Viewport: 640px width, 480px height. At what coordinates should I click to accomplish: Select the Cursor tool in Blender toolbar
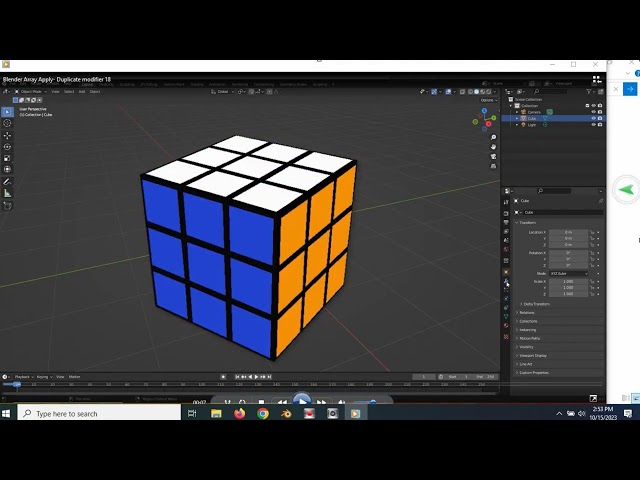coord(7,123)
